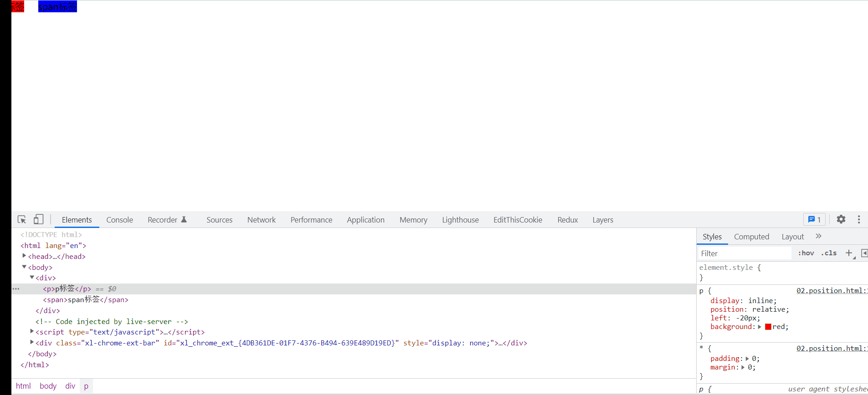Select the html lang="en" node
The image size is (868, 395).
53,246
